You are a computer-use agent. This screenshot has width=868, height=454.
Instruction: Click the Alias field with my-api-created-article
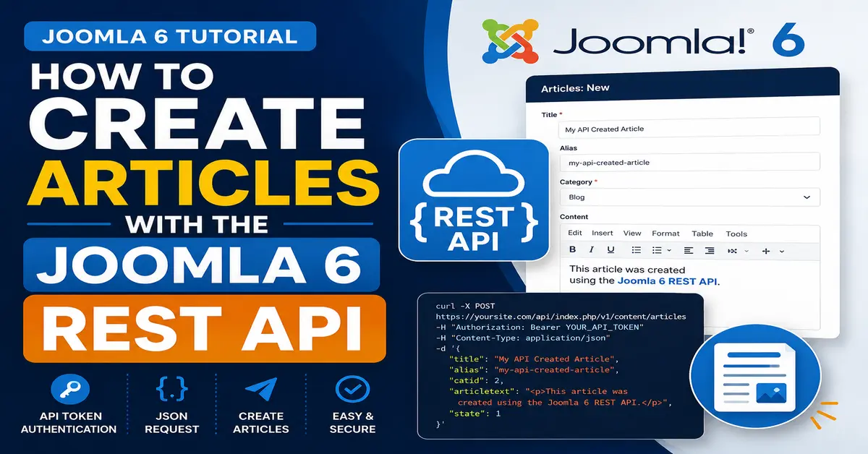point(690,163)
